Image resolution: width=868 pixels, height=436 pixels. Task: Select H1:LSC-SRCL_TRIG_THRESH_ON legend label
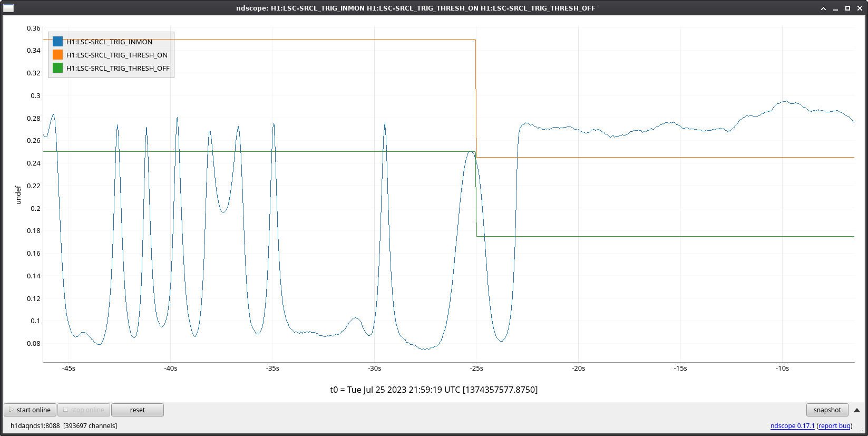coord(116,55)
